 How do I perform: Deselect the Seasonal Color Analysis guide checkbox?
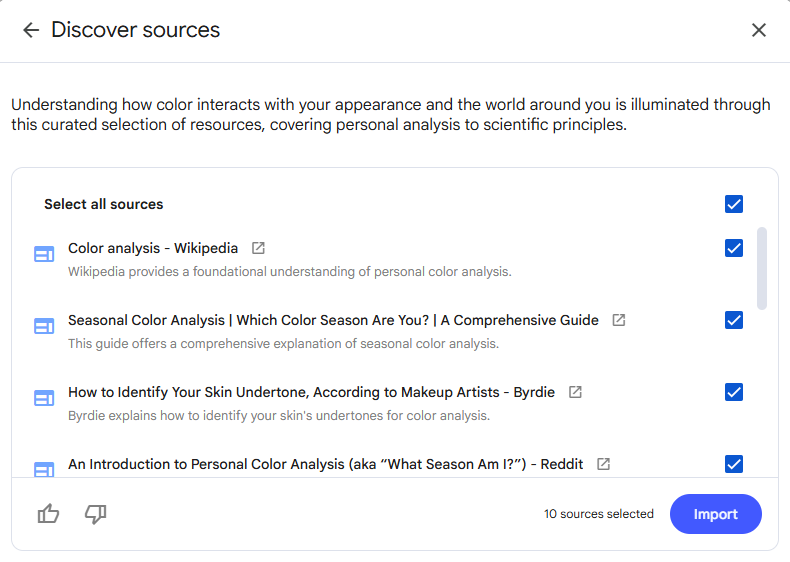point(734,320)
